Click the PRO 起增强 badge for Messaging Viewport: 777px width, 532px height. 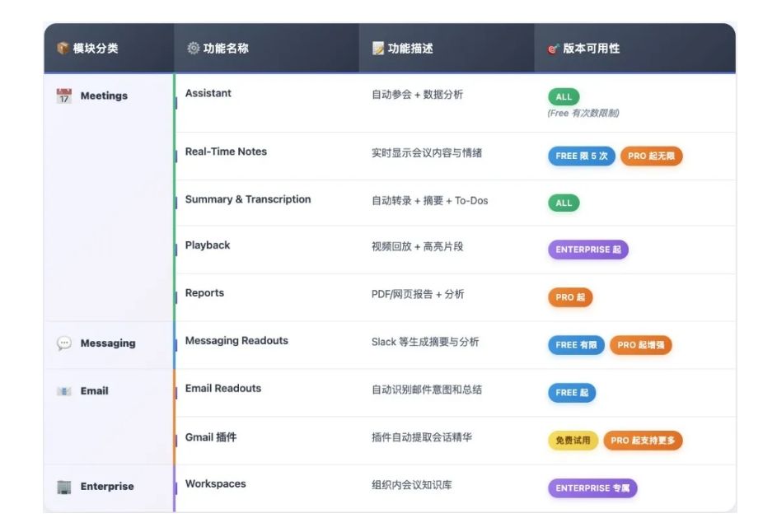click(x=641, y=345)
